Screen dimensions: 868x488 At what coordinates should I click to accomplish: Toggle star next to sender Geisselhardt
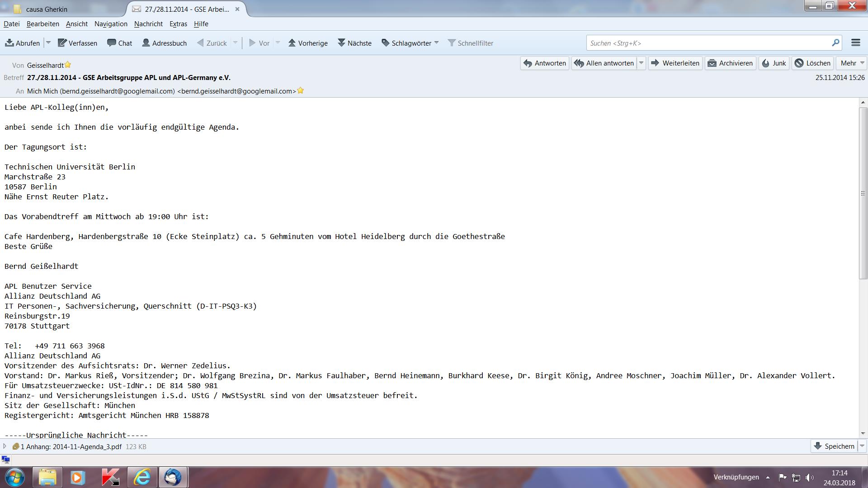pyautogui.click(x=68, y=65)
